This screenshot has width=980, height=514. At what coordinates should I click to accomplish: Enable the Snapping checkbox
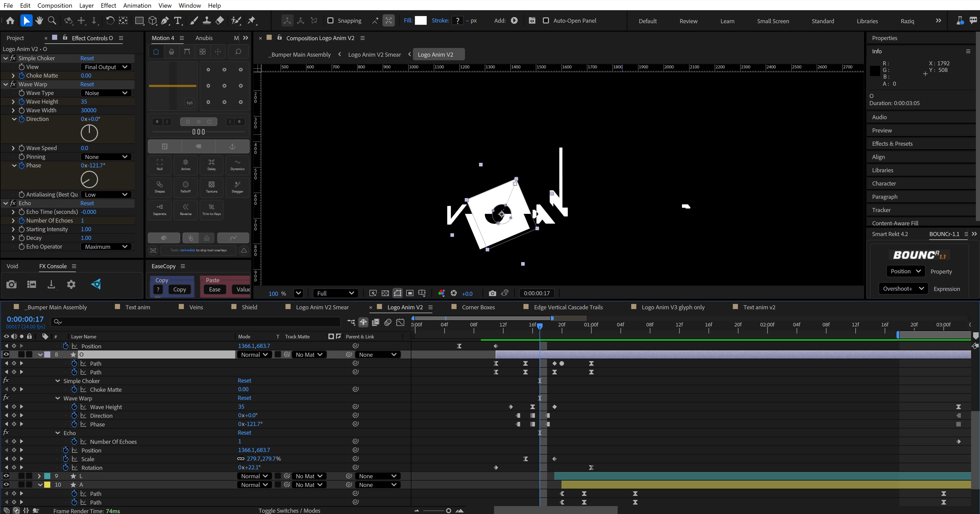coord(330,20)
